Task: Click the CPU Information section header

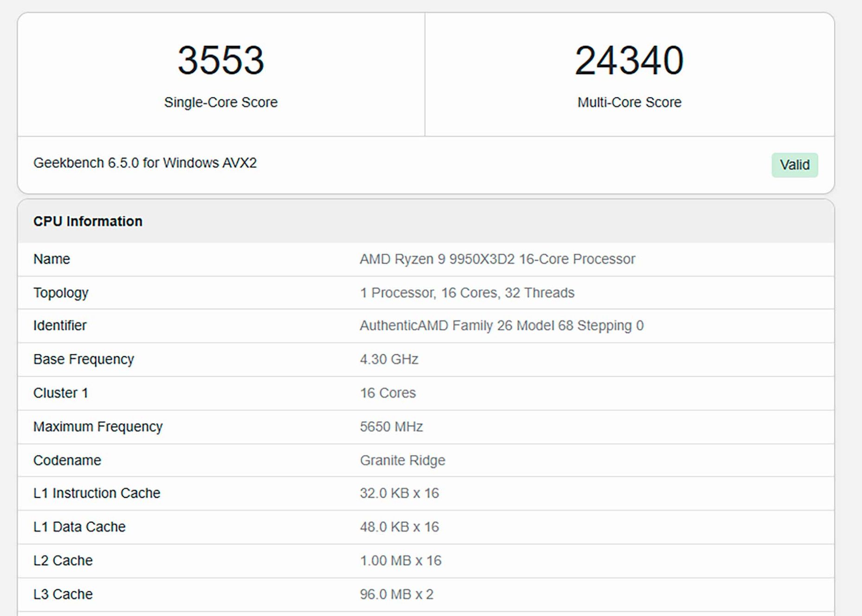Action: tap(87, 221)
